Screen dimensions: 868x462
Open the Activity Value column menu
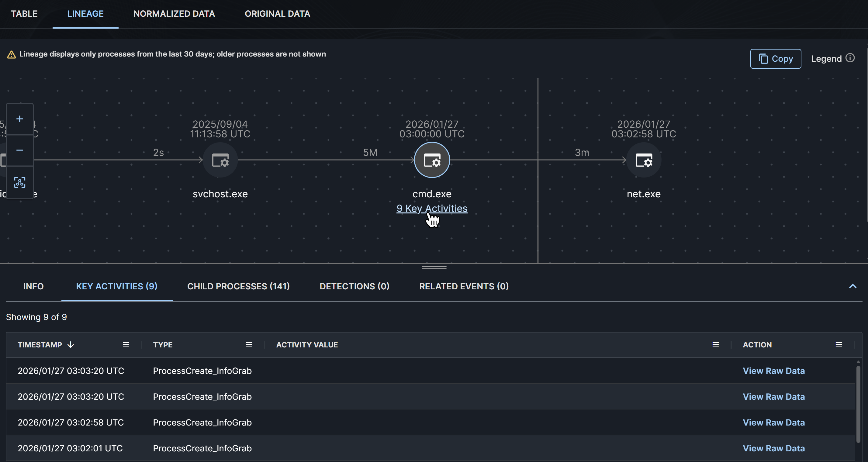715,344
